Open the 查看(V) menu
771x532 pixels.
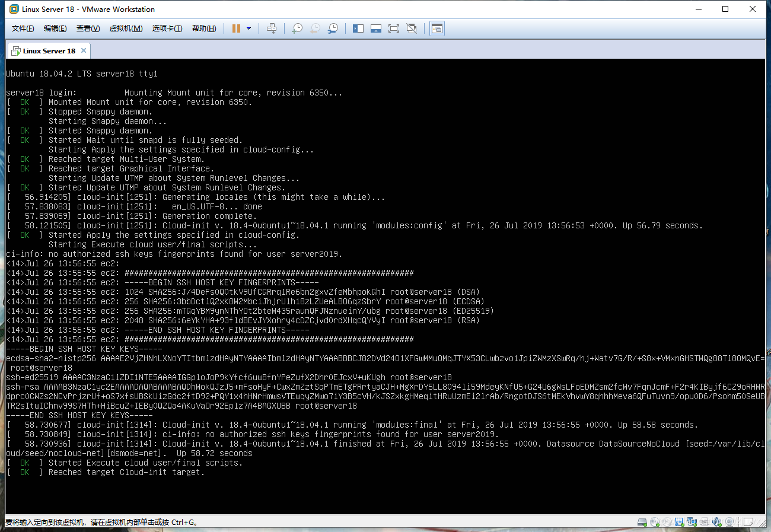(88, 28)
